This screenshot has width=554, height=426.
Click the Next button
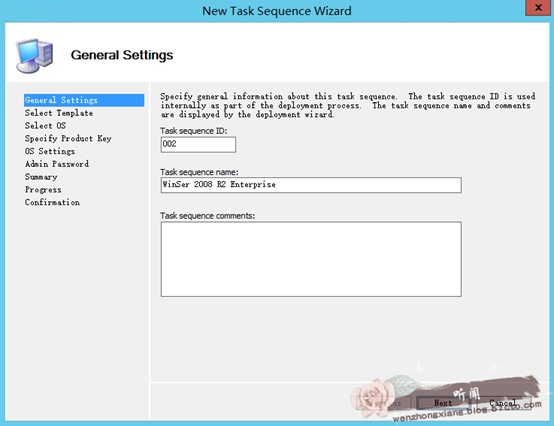pos(443,403)
